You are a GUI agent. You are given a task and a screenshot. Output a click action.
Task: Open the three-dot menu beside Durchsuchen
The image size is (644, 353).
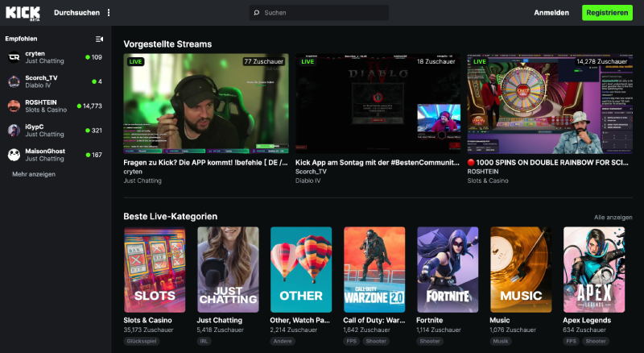pyautogui.click(x=109, y=13)
